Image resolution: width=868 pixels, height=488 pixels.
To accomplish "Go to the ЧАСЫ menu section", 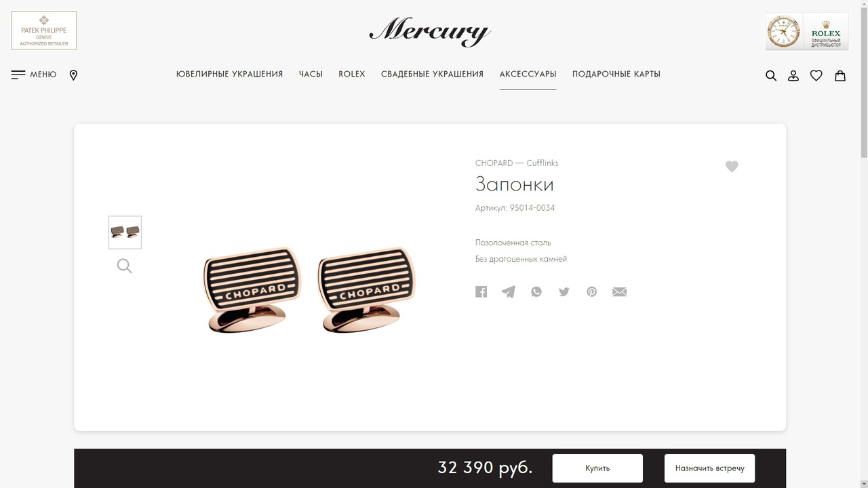I will pos(311,74).
